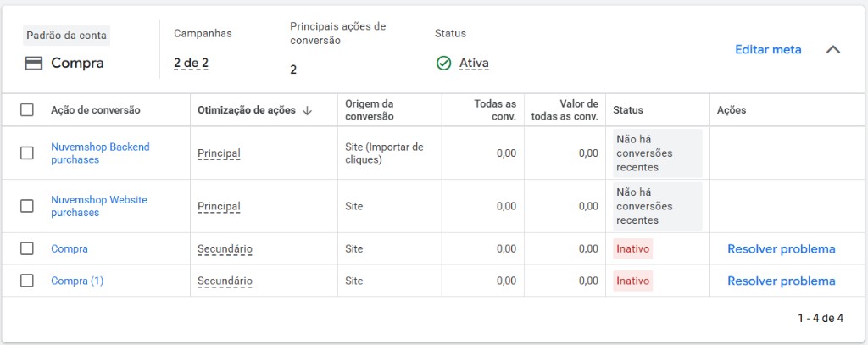868x345 pixels.
Task: Collapse the Compra goal panel chevron
Action: point(833,49)
